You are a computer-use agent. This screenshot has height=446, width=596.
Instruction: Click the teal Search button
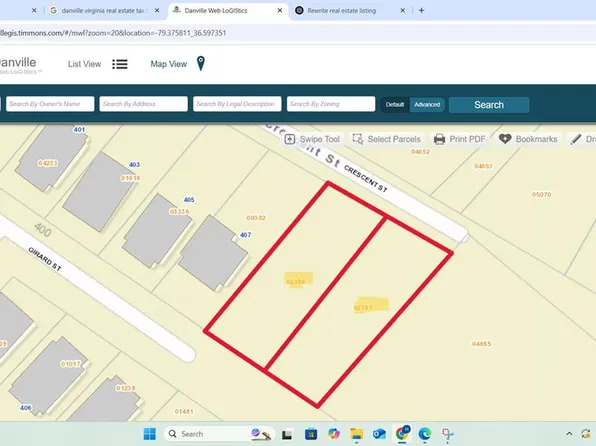(x=489, y=105)
